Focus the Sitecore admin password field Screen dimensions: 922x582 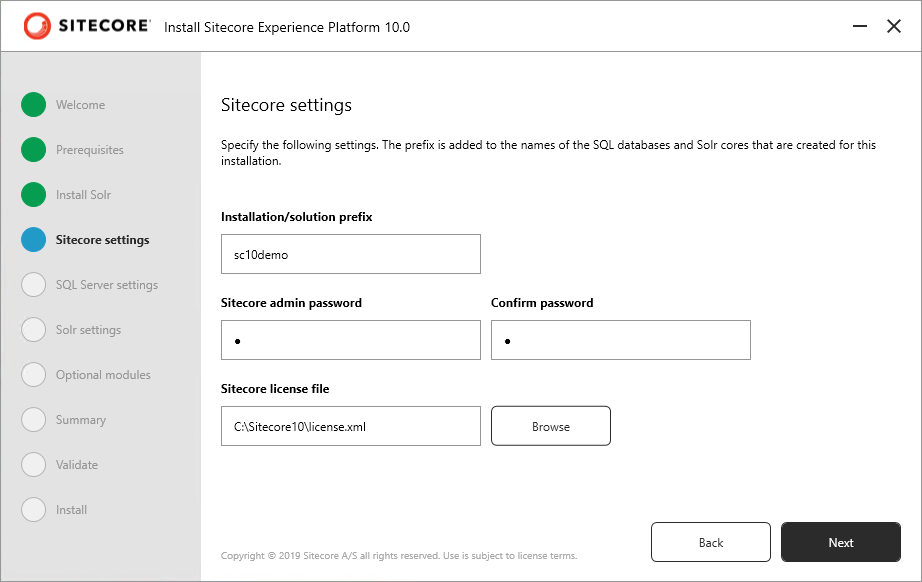(351, 340)
